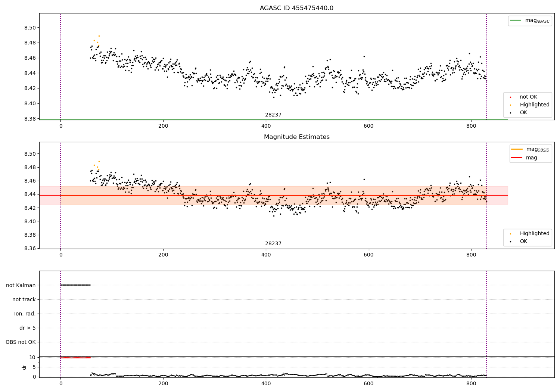The width and height of the screenshot is (560, 392).
Task: Click the 8.46 y-tick of Magnitude Estimates plot
Action: [x=31, y=181]
